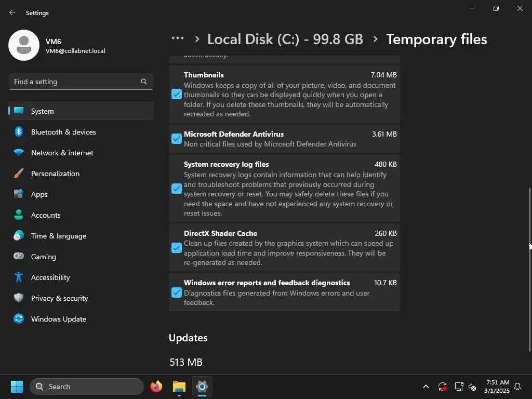Click the back arrow button
The height and width of the screenshot is (399, 532).
click(x=12, y=13)
